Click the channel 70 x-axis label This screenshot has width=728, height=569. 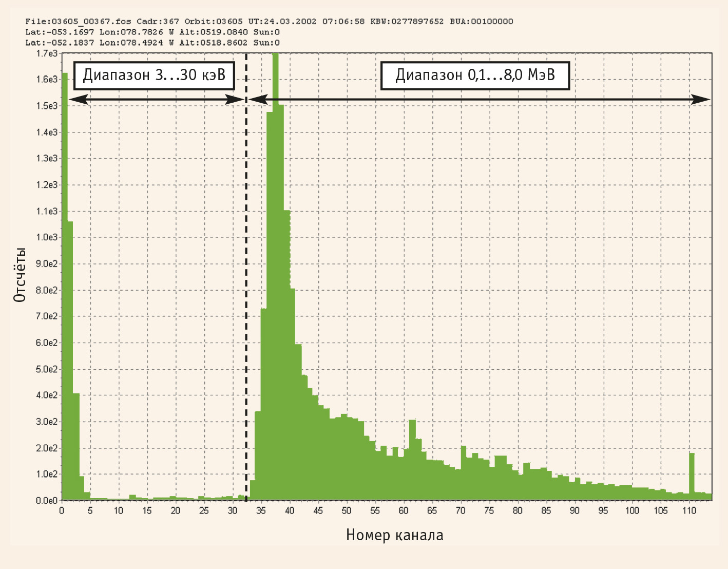[461, 510]
